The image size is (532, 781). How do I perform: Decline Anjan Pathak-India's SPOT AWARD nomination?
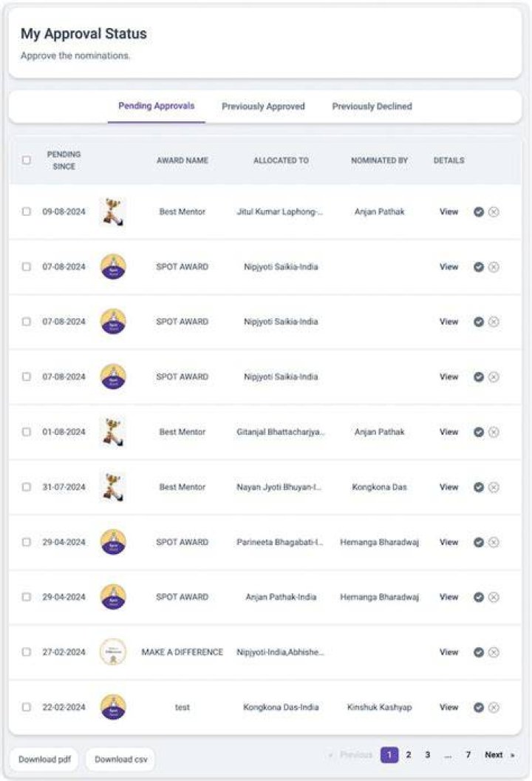point(494,597)
